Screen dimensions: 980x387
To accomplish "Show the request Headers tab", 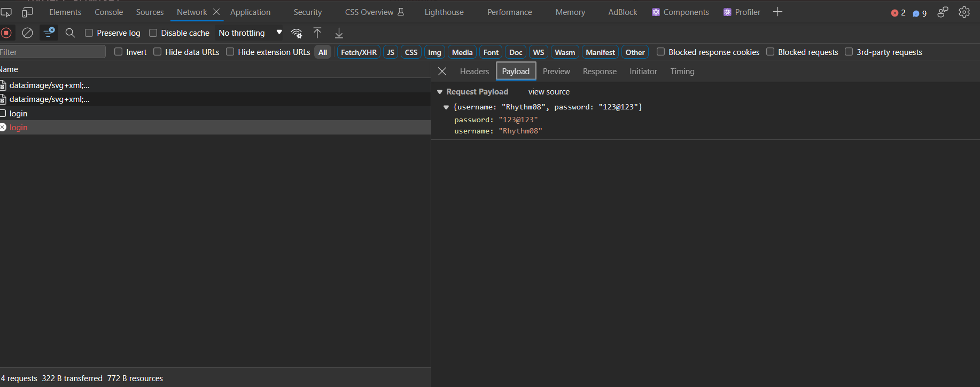I will click(475, 72).
